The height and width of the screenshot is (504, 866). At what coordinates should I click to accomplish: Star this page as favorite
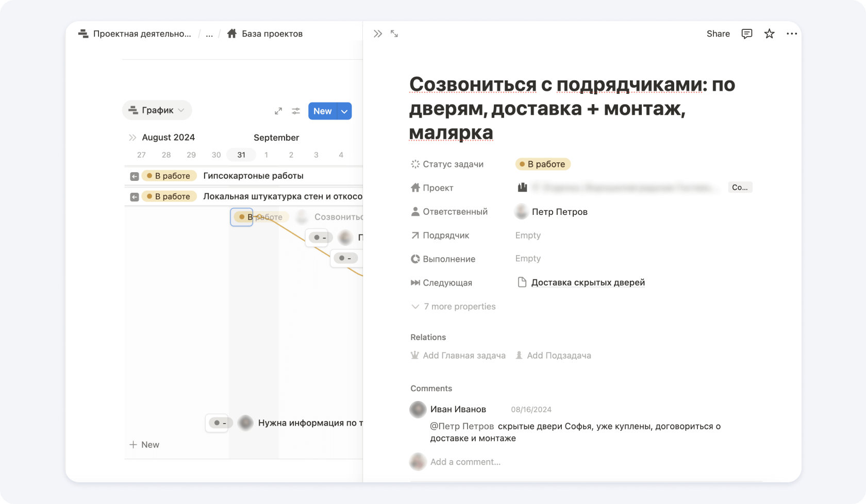click(769, 33)
